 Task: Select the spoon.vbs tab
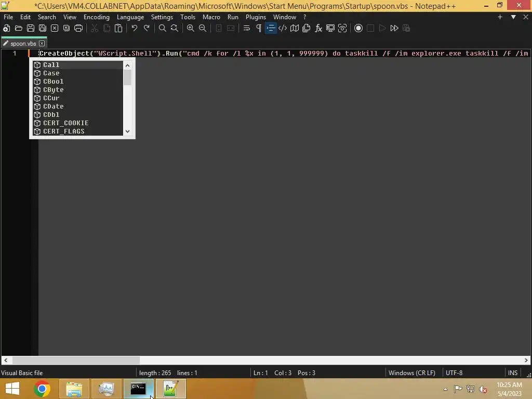[x=24, y=44]
